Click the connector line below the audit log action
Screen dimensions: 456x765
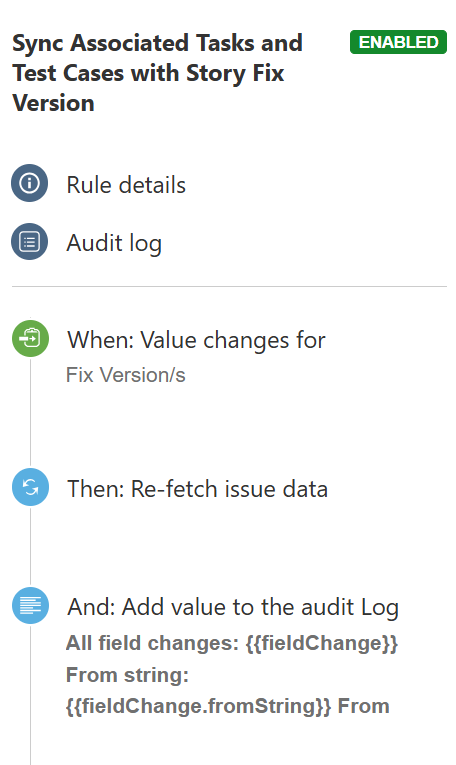[x=30, y=695]
